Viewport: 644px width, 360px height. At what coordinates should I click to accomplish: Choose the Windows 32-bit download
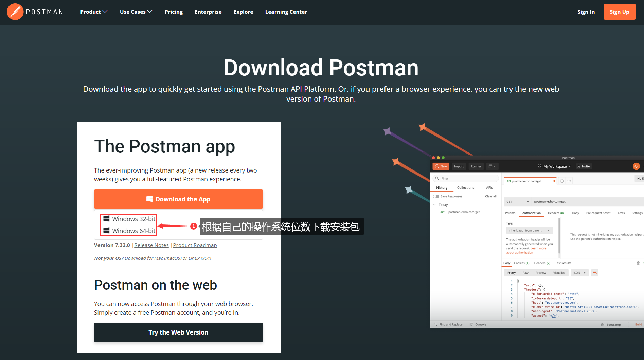129,219
